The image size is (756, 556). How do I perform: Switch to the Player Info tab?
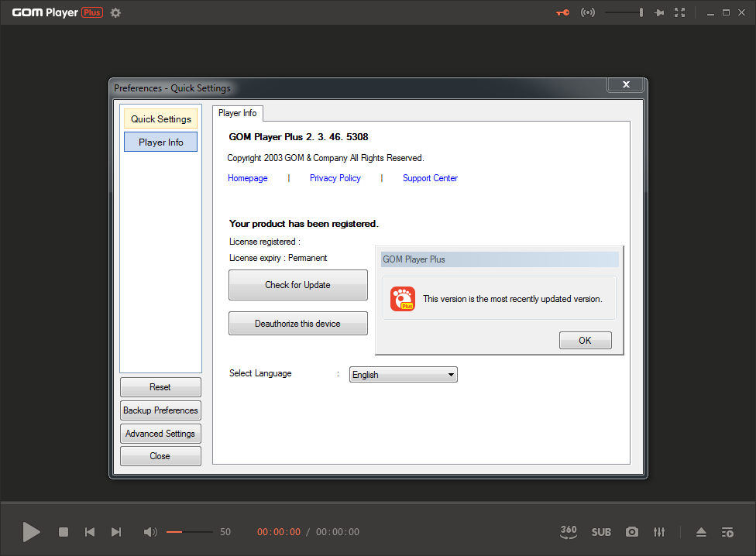pyautogui.click(x=238, y=113)
